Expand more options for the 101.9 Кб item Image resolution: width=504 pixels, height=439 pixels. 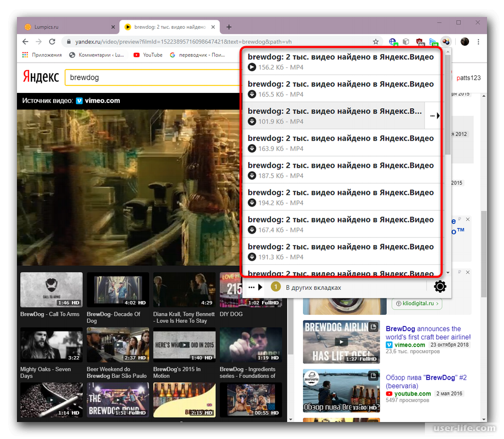pos(435,116)
